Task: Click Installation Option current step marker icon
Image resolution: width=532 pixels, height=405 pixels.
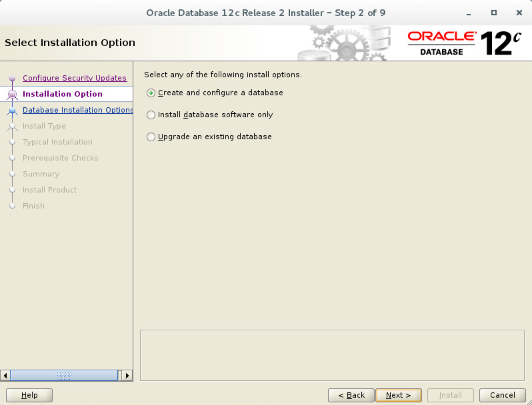Action: coord(13,94)
